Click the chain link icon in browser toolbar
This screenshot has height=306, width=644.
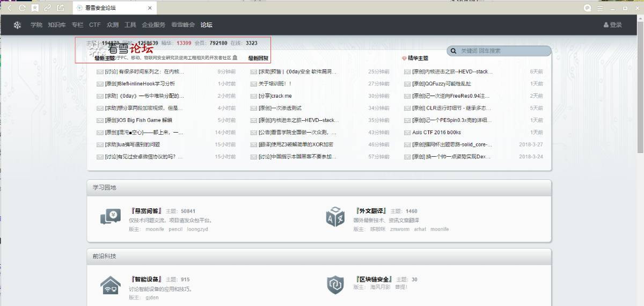(x=48, y=8)
